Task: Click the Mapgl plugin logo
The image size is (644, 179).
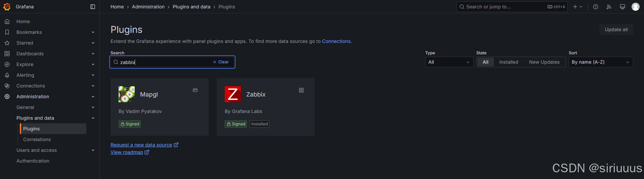Action: tap(127, 94)
